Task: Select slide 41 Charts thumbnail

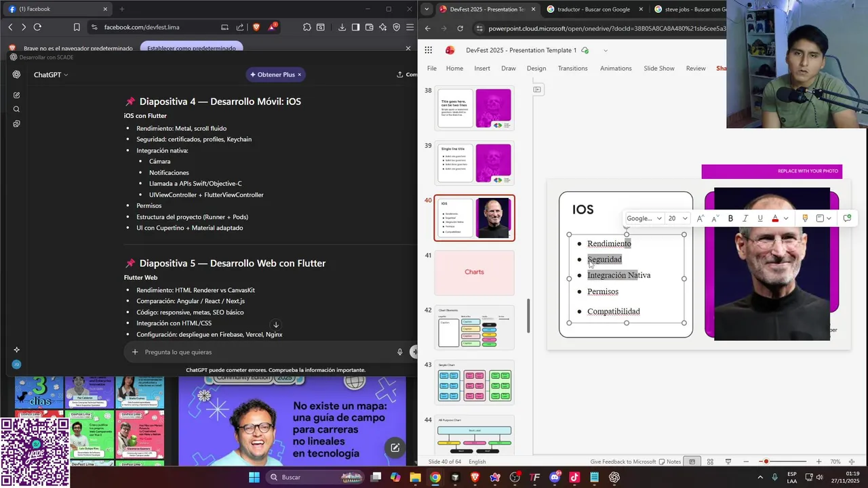Action: click(474, 272)
